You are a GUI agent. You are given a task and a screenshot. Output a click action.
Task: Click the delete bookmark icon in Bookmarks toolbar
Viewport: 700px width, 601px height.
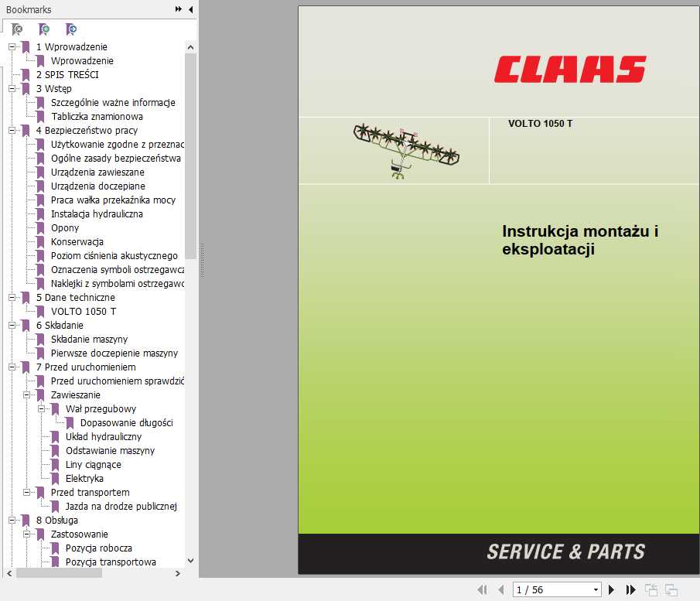point(17,29)
